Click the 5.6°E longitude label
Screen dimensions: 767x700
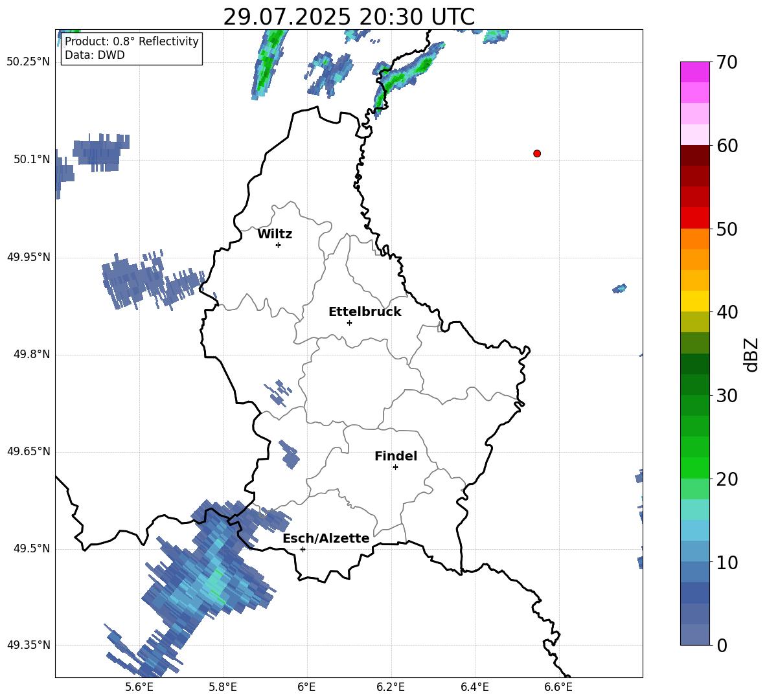click(x=139, y=687)
